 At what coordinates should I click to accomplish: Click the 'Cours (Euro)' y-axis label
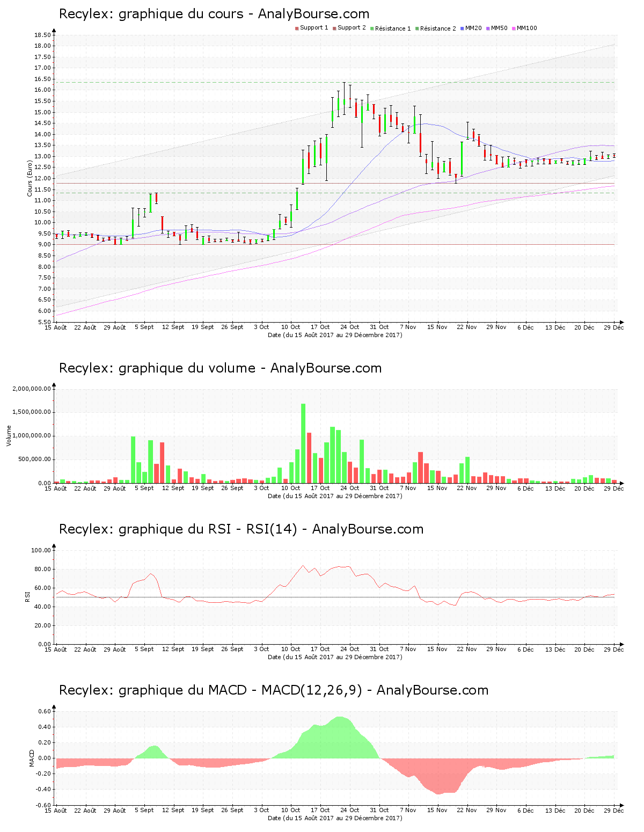pyautogui.click(x=30, y=178)
